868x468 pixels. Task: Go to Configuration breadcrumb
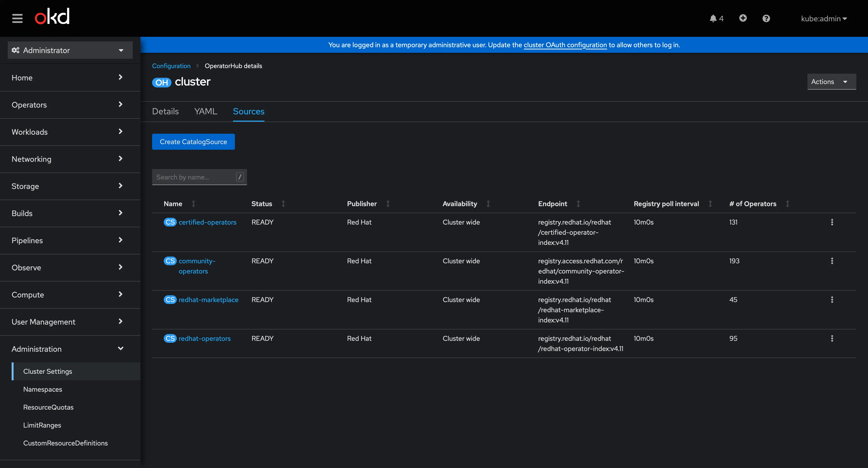coord(171,66)
